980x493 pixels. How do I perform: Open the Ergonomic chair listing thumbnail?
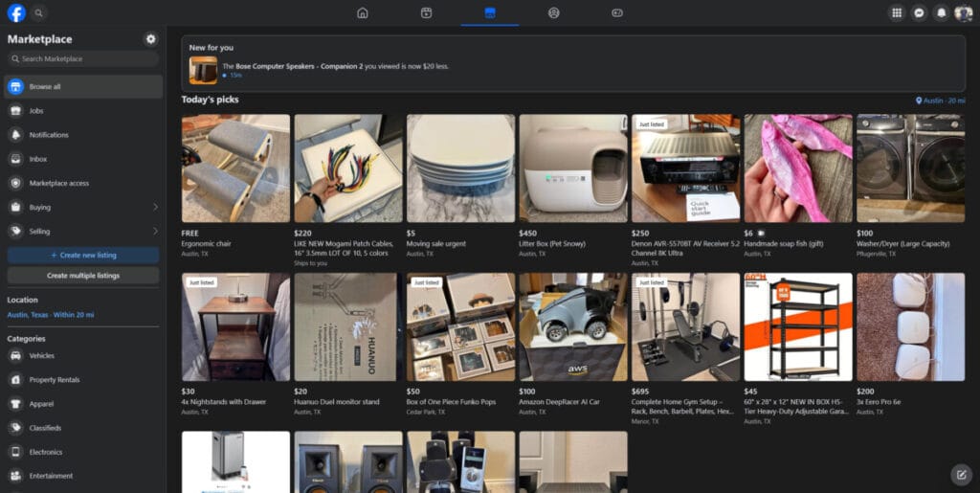click(x=235, y=168)
